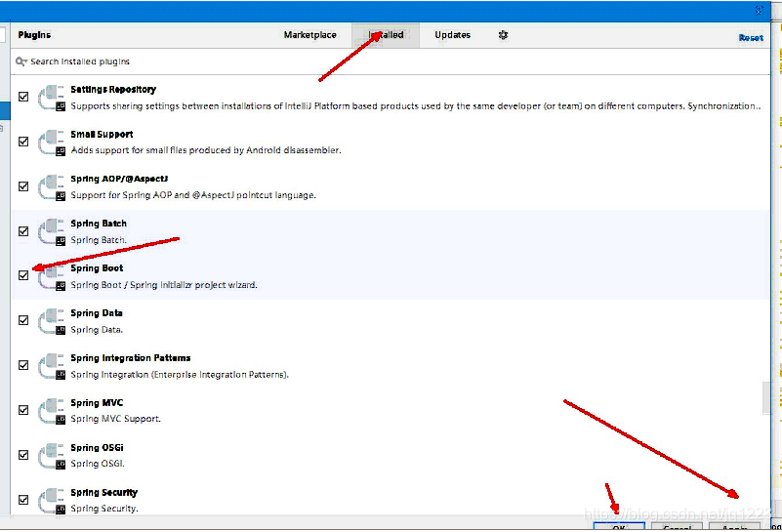Select the Smali Support plugin name
Image resolution: width=782 pixels, height=532 pixels.
point(102,134)
